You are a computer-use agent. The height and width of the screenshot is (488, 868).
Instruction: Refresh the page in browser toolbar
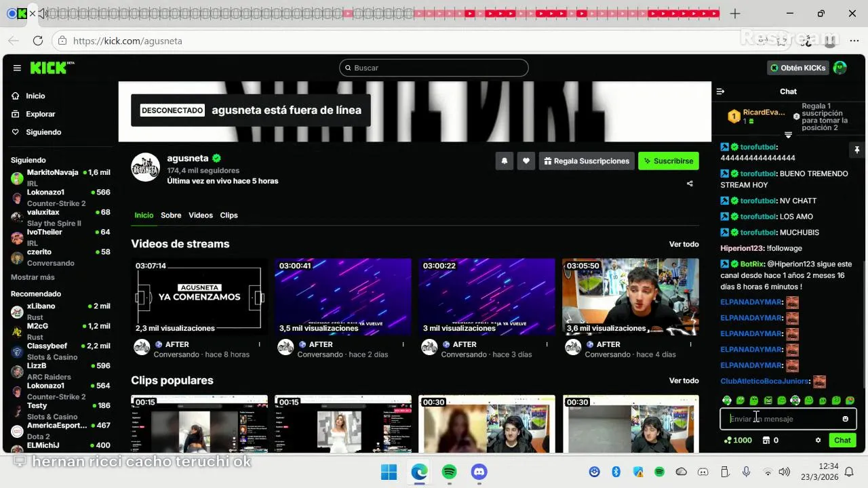(x=38, y=41)
